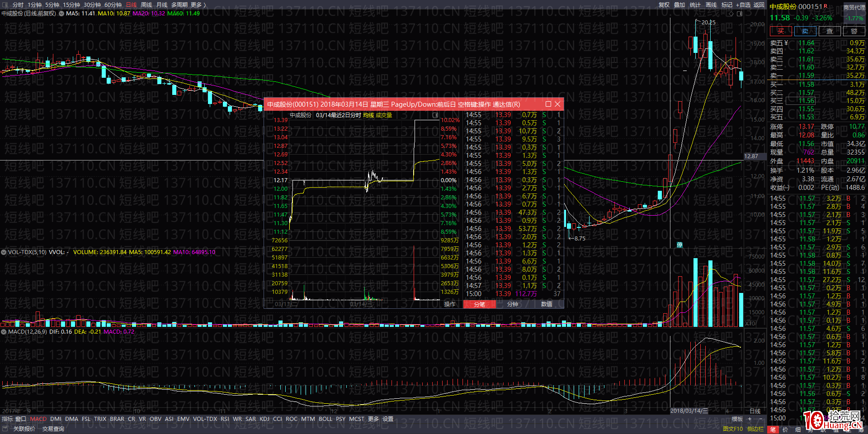Viewport: 868px width, 434px height.
Task: Expand 更多 indicators list in bottom bar
Action: click(373, 419)
